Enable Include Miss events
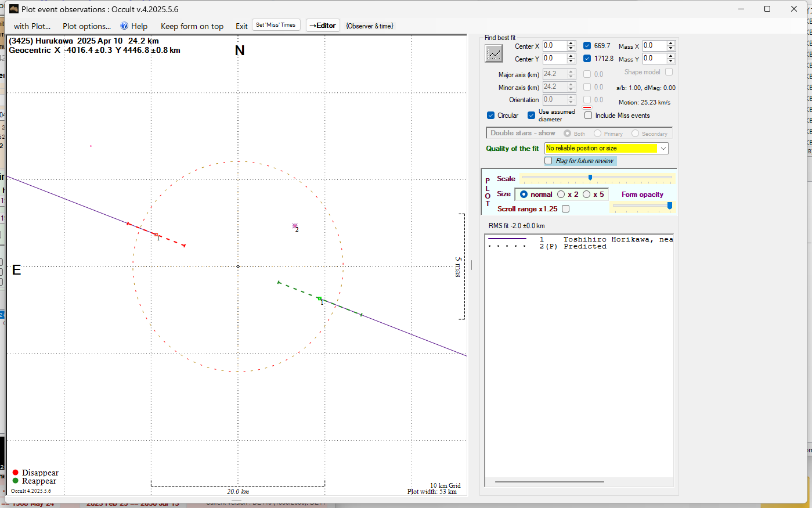This screenshot has height=508, width=812. (588, 116)
